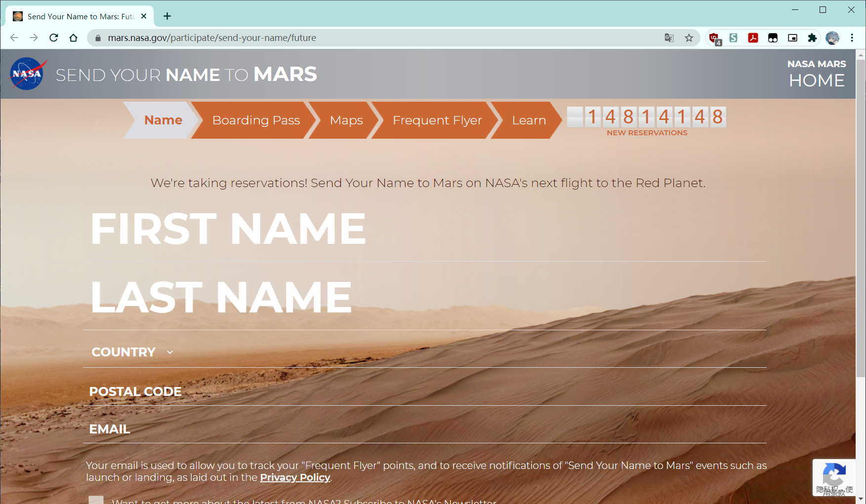This screenshot has width=866, height=504.
Task: Go to NASA Mars Home
Action: coord(817,74)
